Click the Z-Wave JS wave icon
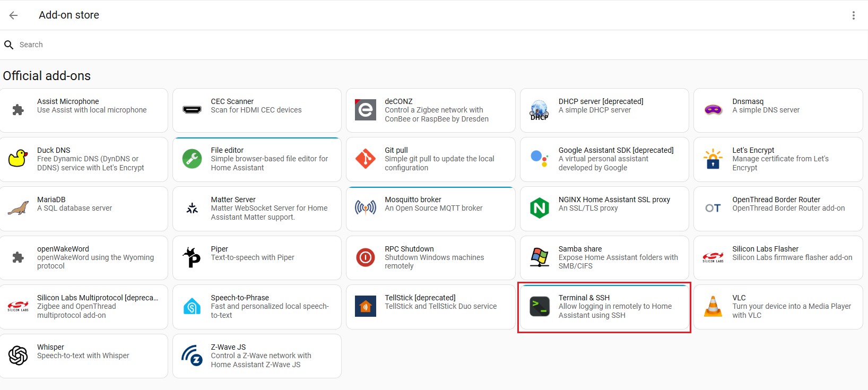 point(192,356)
